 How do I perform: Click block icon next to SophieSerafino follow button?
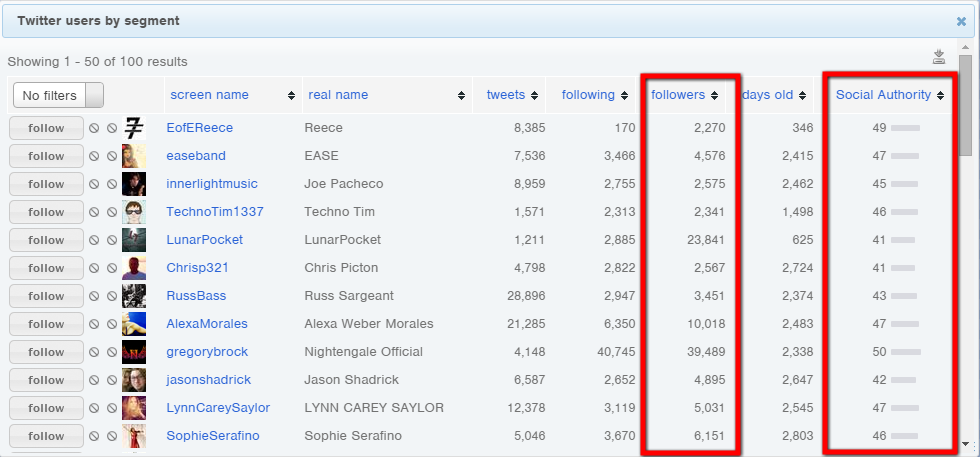[94, 436]
